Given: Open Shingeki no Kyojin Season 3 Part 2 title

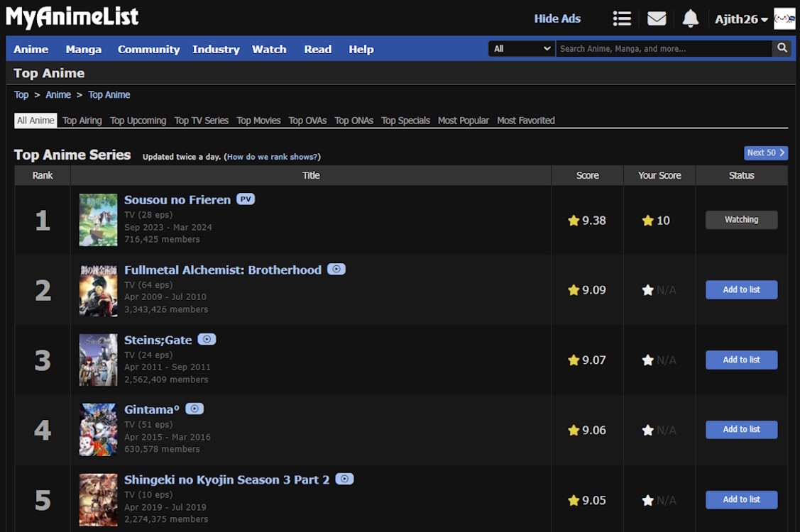Looking at the screenshot, I should point(227,480).
